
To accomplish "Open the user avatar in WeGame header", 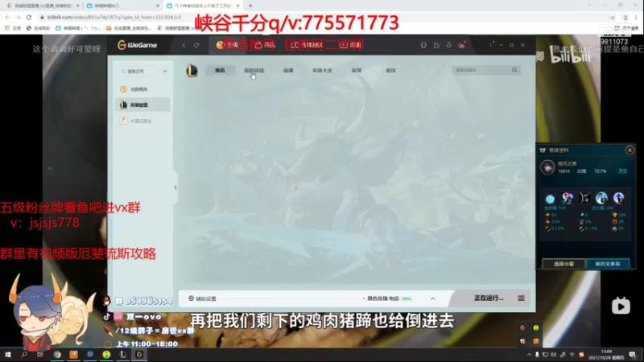I will pyautogui.click(x=462, y=45).
